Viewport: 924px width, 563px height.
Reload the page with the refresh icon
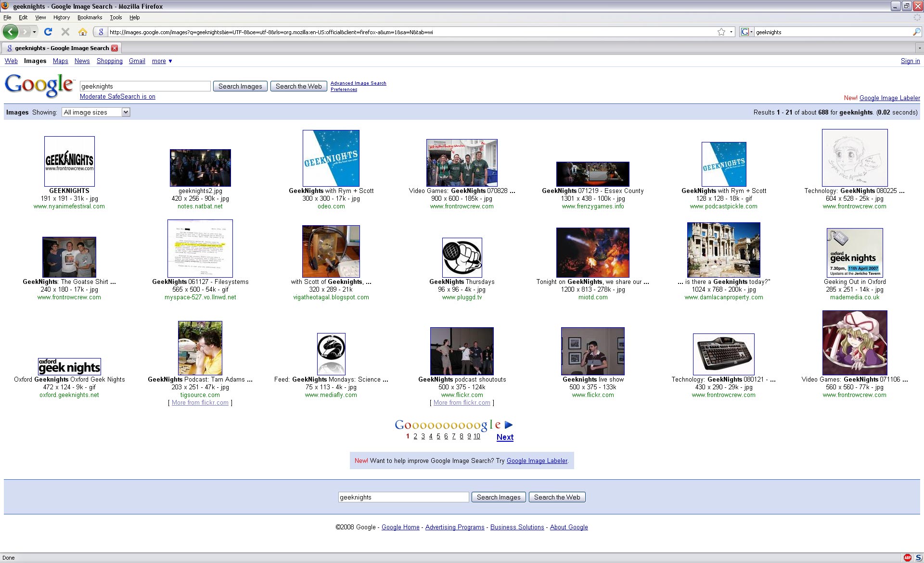point(48,32)
